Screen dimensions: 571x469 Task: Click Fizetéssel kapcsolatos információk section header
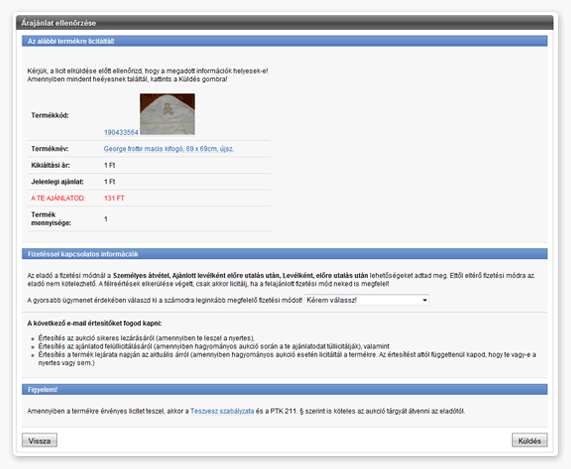(285, 254)
